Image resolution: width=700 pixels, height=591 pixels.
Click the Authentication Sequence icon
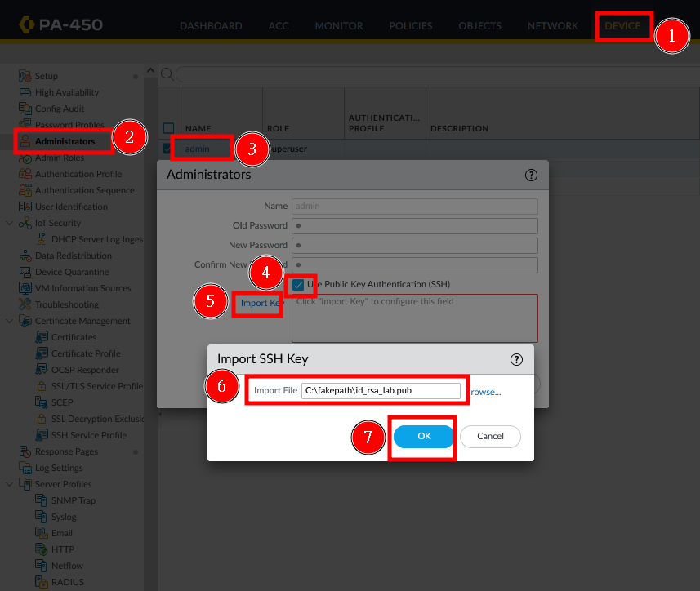25,190
